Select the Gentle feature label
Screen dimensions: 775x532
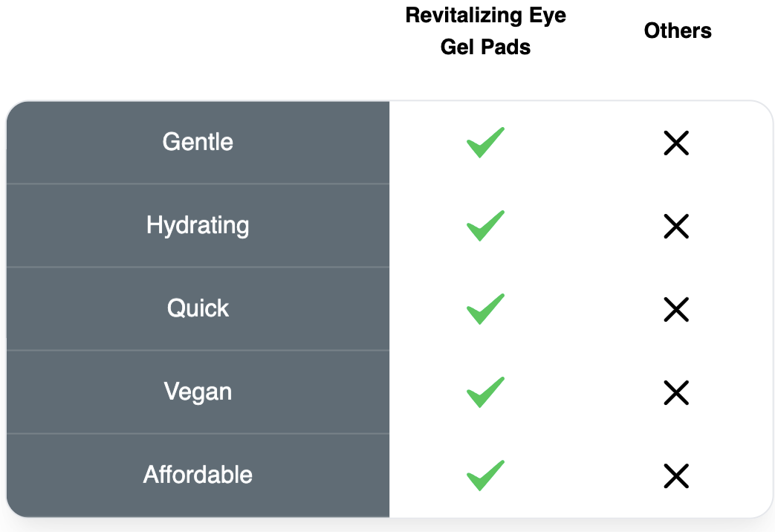click(x=198, y=142)
